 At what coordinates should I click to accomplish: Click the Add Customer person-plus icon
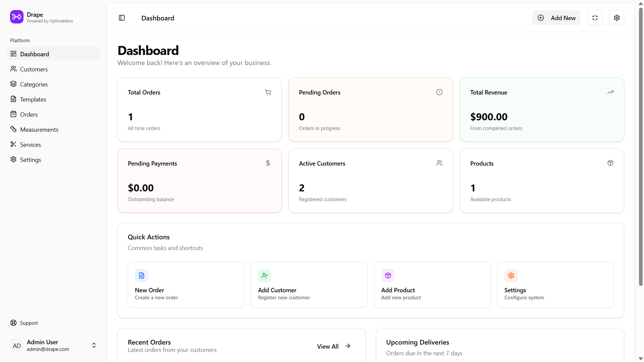coord(264,276)
